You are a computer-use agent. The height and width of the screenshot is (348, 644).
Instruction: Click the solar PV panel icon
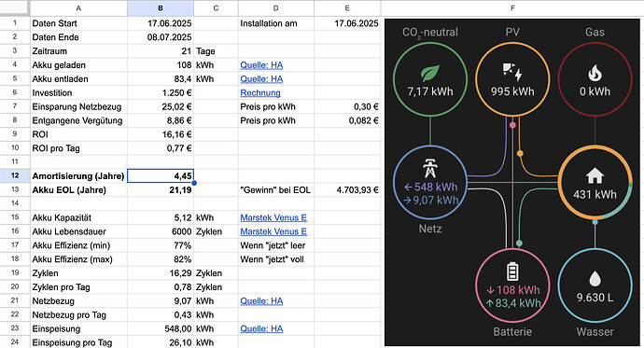[x=512, y=72]
